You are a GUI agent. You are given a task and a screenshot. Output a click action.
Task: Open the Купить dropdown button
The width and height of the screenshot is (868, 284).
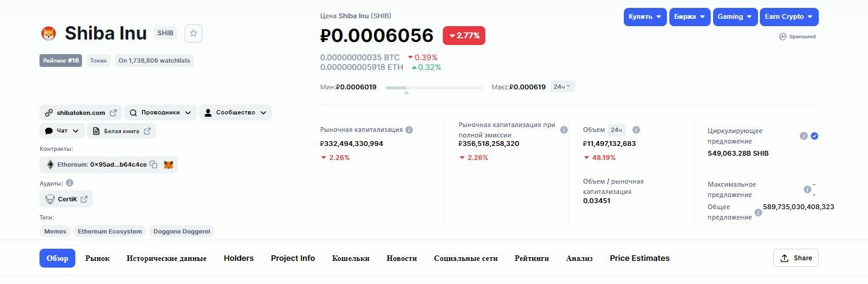645,17
